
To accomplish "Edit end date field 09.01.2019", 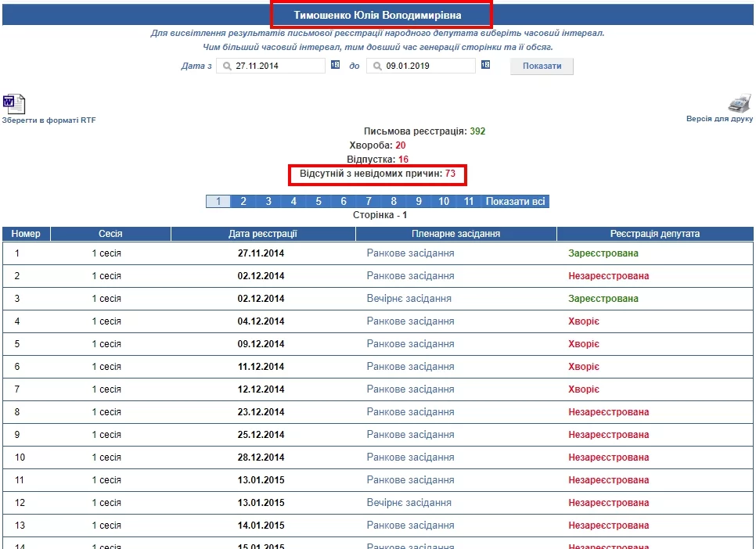I will (421, 66).
